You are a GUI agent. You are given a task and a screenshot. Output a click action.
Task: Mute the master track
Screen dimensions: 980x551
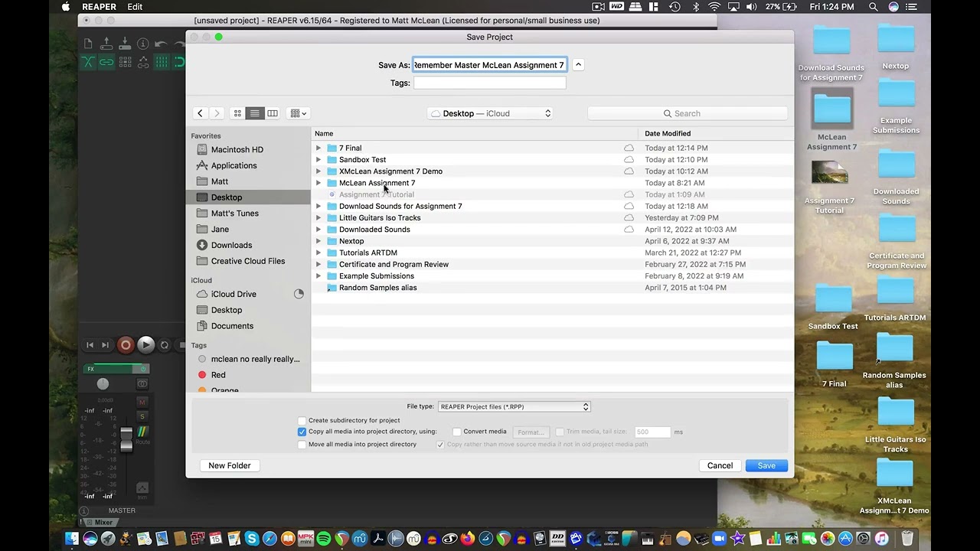142,402
